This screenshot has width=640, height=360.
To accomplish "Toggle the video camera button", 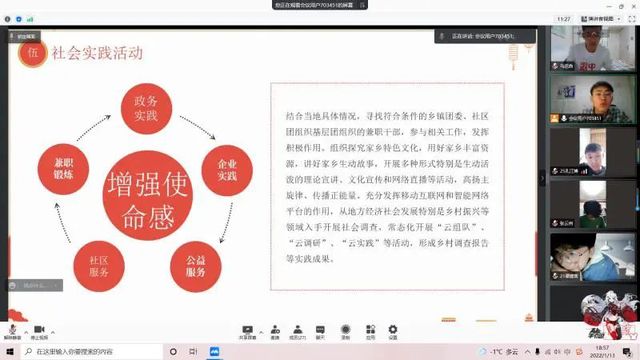I will (39, 332).
